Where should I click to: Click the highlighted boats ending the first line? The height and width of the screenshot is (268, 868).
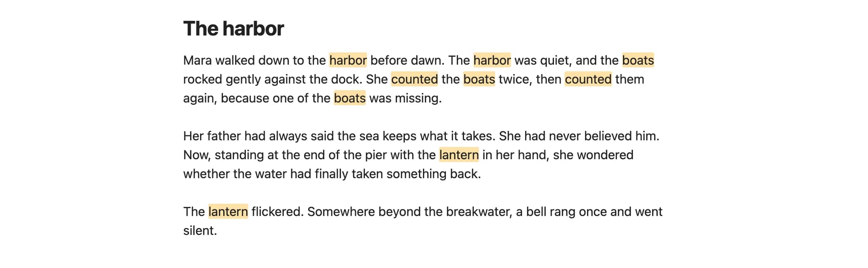coord(638,61)
